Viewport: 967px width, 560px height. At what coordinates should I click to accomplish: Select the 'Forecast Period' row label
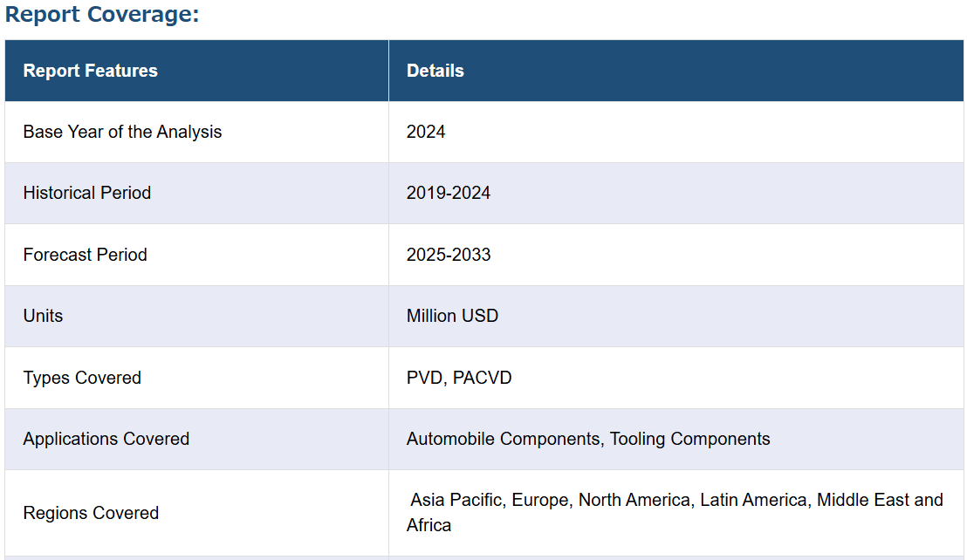tap(86, 255)
